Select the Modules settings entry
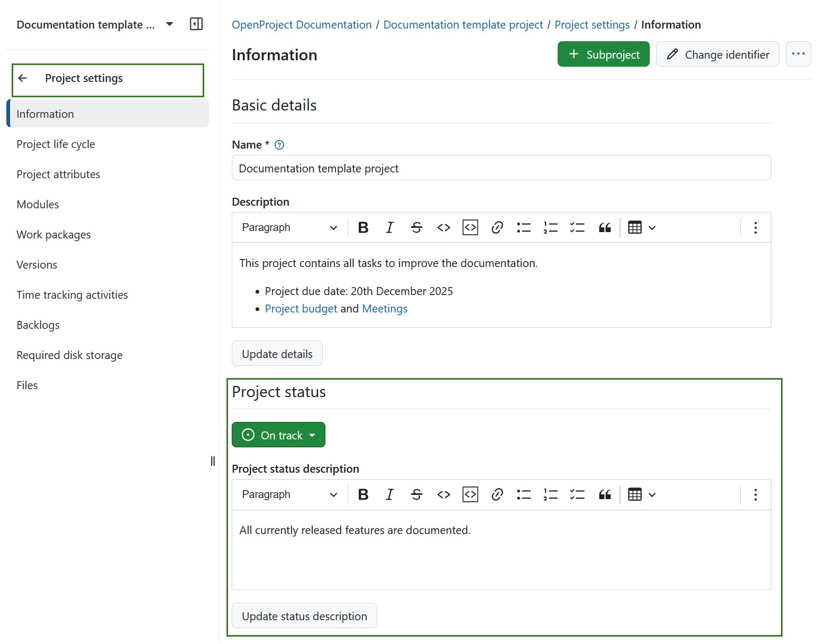 38,204
